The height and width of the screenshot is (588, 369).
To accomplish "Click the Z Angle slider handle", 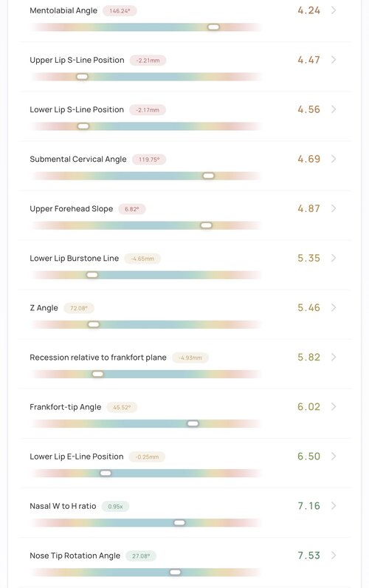I will click(x=94, y=324).
